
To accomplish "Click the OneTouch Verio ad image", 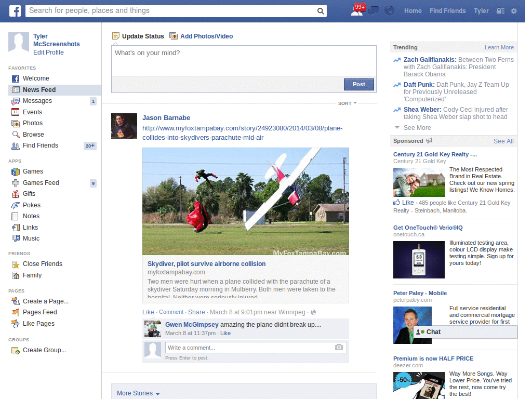I will point(419,260).
